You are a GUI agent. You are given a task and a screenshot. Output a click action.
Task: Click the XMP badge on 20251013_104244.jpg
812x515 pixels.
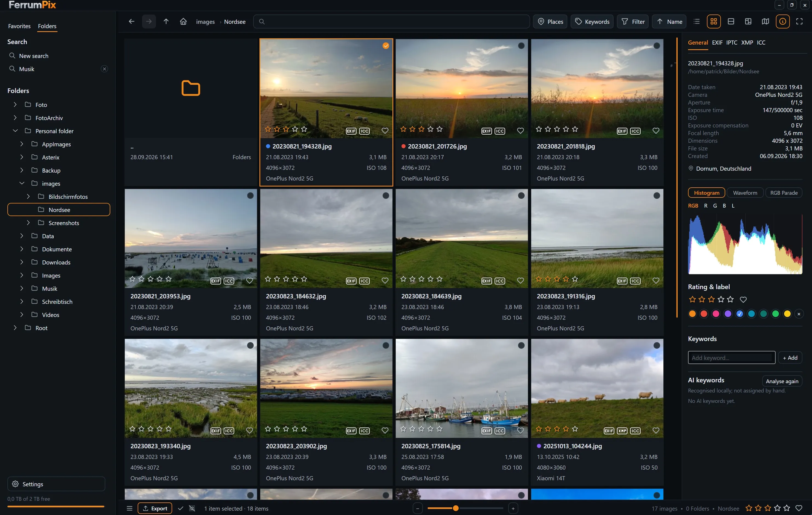pyautogui.click(x=622, y=431)
